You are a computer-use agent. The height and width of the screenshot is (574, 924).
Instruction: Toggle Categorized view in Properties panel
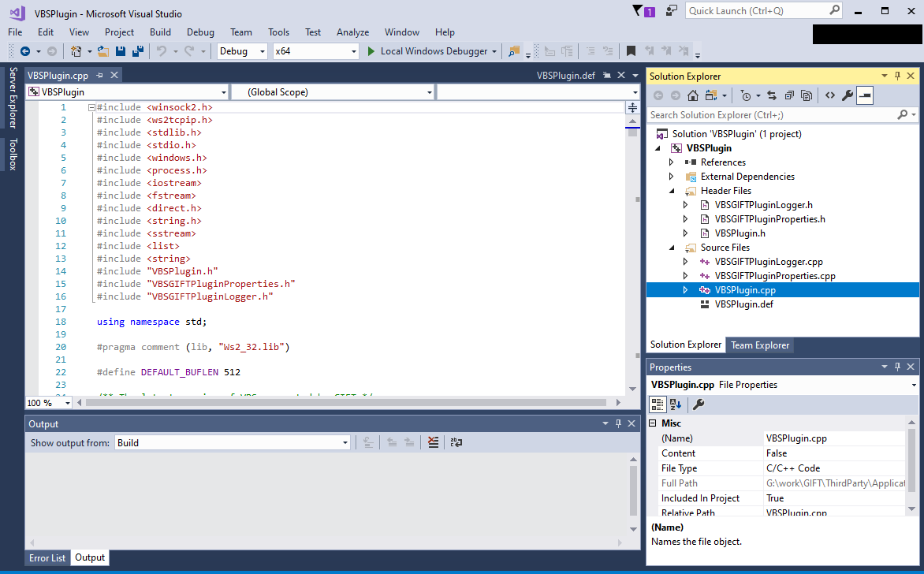point(657,404)
